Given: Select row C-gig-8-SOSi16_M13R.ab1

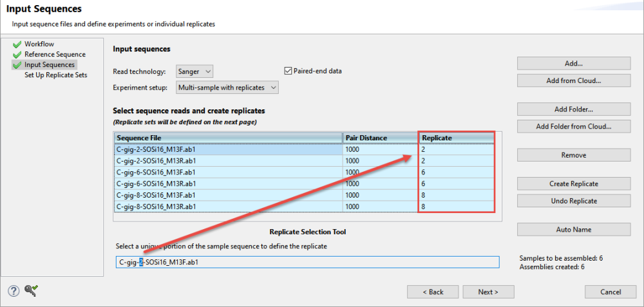Looking at the screenshot, I should (304, 207).
